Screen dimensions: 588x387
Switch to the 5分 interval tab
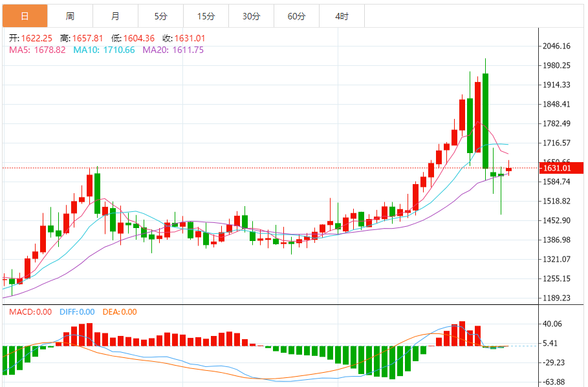(x=160, y=16)
